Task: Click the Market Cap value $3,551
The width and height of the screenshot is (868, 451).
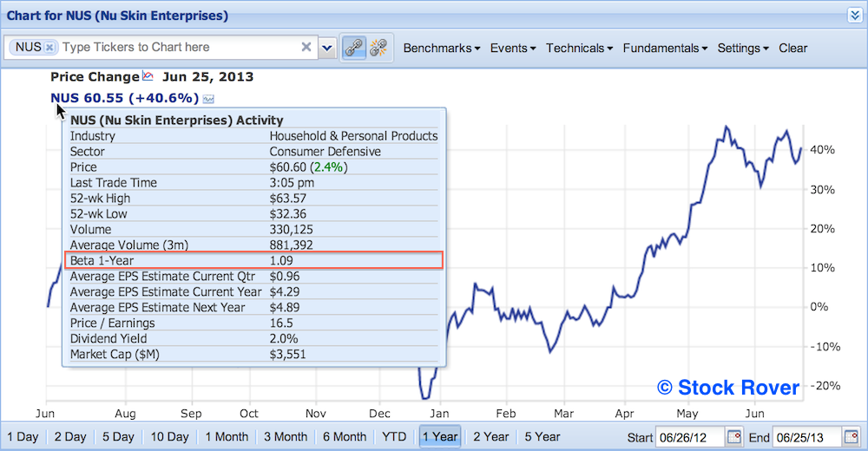Action: point(288,354)
